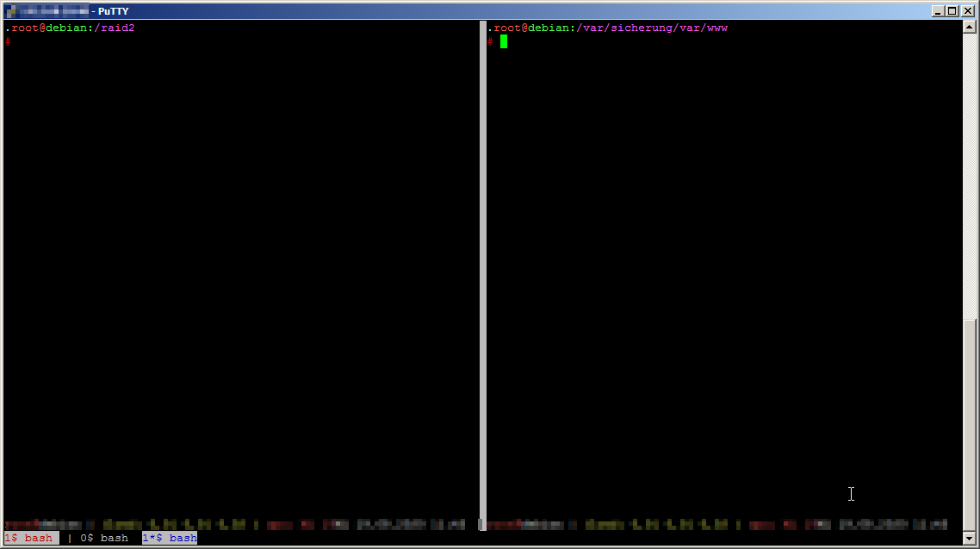The width and height of the screenshot is (980, 549).
Task: Select the red "1$ bash" window tab
Action: click(29, 538)
